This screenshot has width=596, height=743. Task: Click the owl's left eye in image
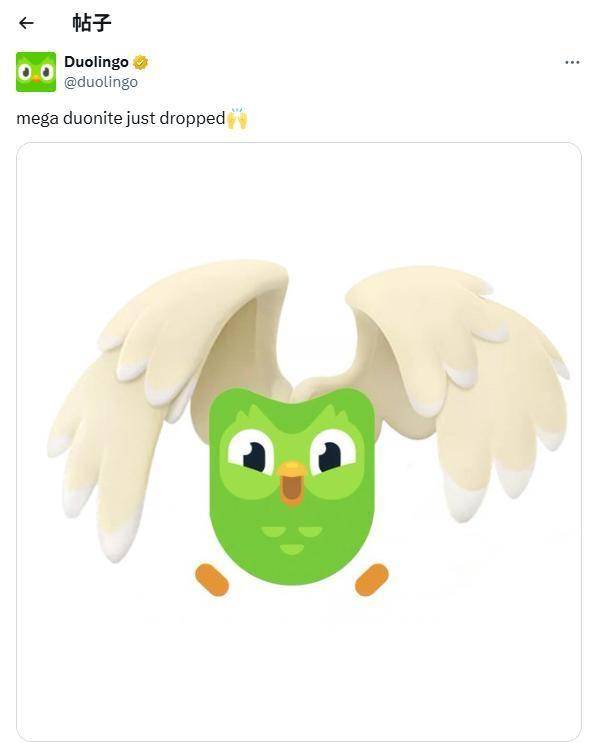coord(251,452)
